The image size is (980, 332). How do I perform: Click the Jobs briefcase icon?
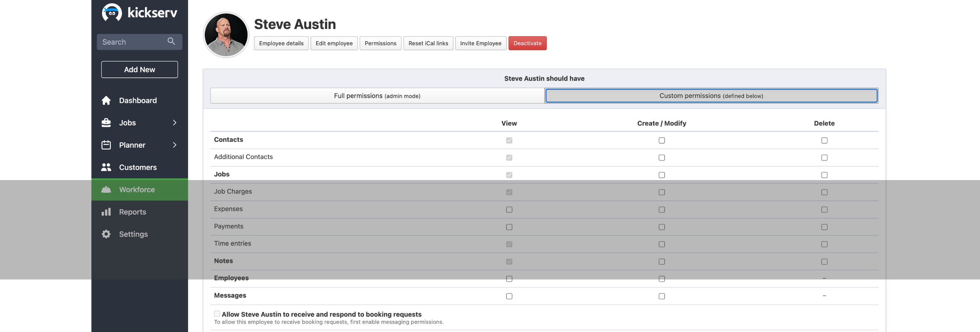pos(106,123)
